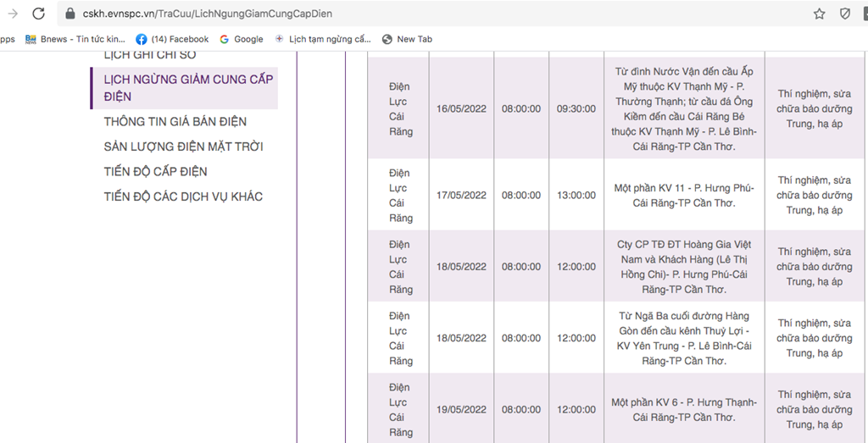The width and height of the screenshot is (868, 443).
Task: Open TIẾN ĐỘ CẤP ĐIỆN menu item
Action: point(155,172)
